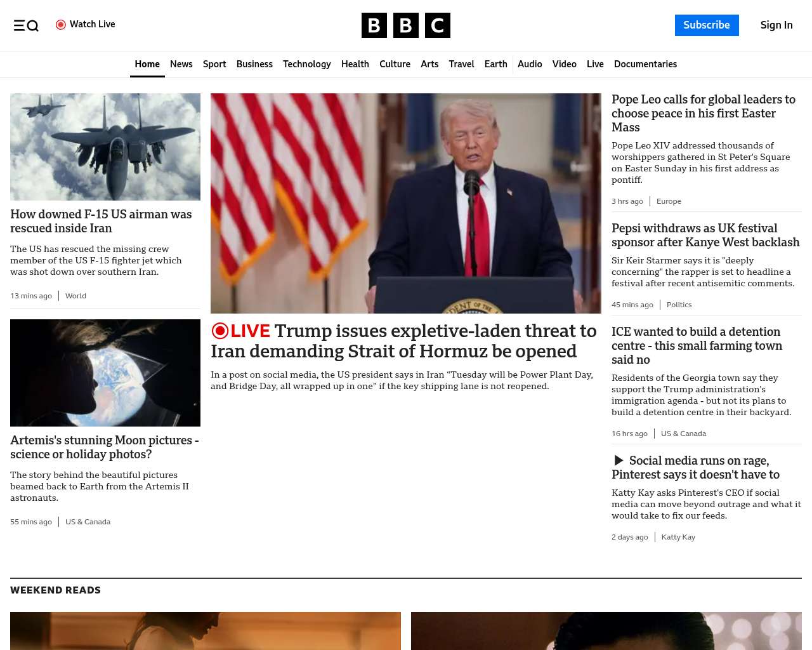Click the Katty Kay author tag

tap(678, 537)
